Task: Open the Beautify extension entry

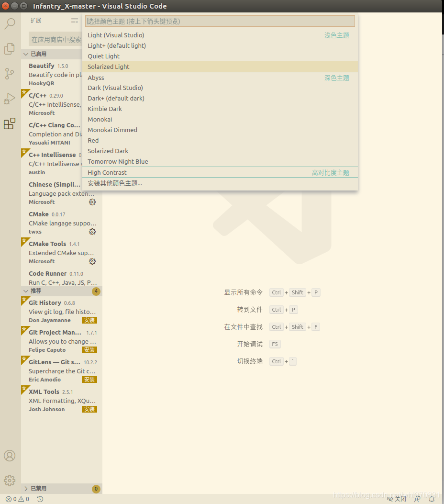Action: (x=52, y=74)
